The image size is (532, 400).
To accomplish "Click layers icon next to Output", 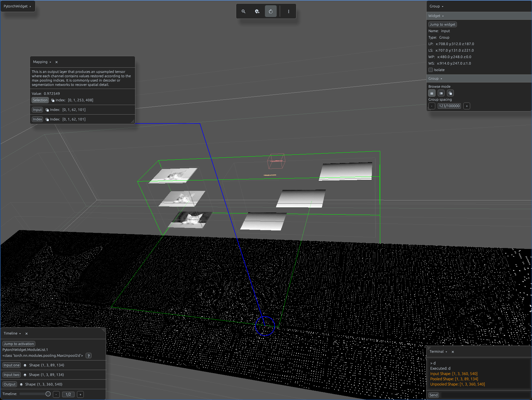I will click(21, 385).
